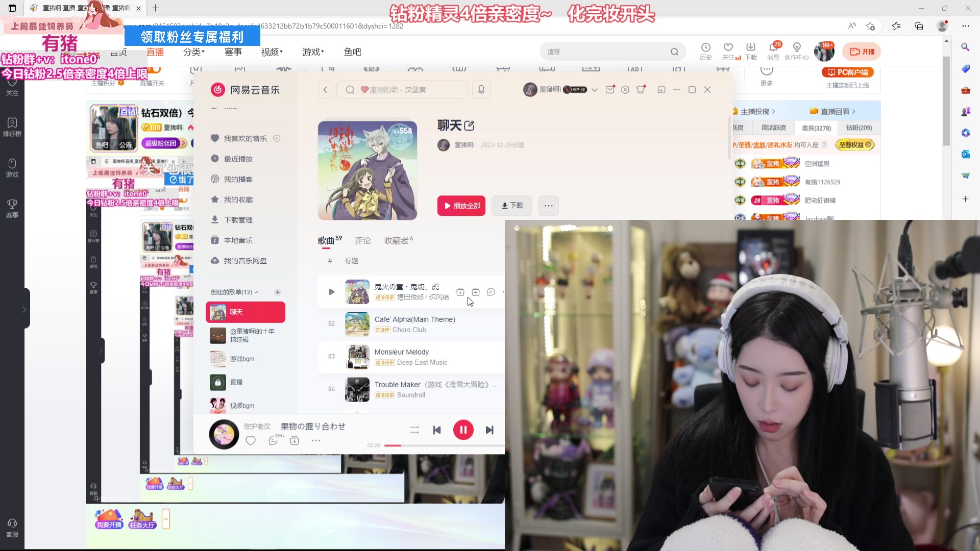Click the 下載 playlist download button
The height and width of the screenshot is (551, 980).
point(512,206)
